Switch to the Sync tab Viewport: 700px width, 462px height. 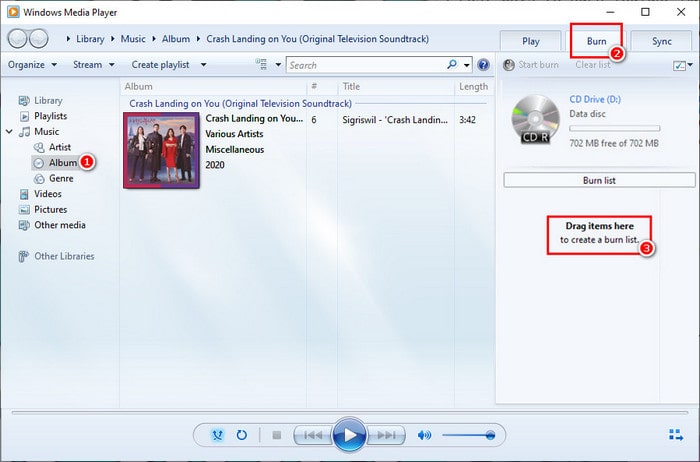(x=662, y=41)
